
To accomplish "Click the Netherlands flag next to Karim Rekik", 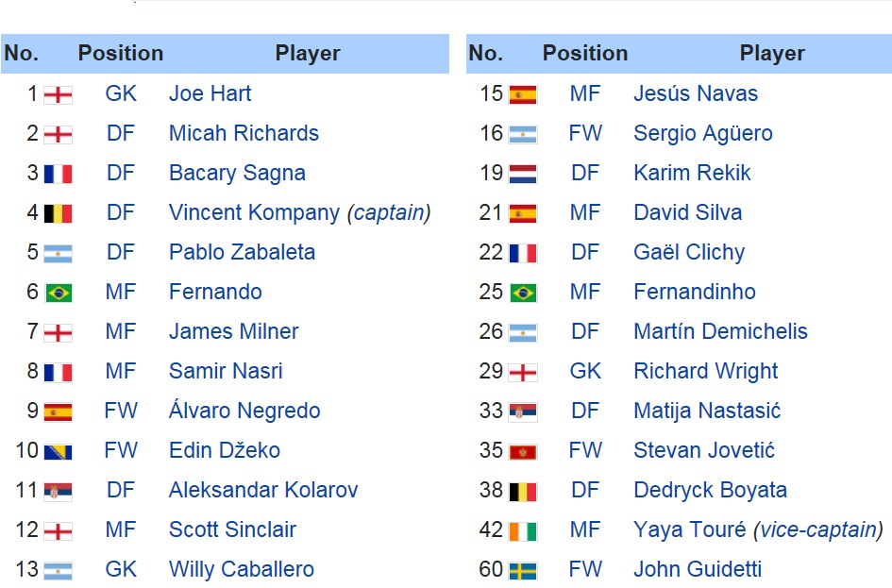I will 523,174.
